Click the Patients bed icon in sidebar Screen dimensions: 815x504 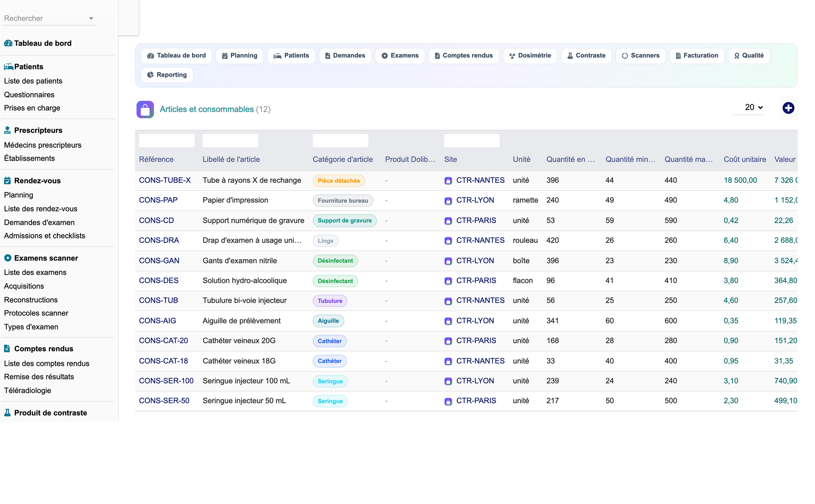(x=8, y=67)
